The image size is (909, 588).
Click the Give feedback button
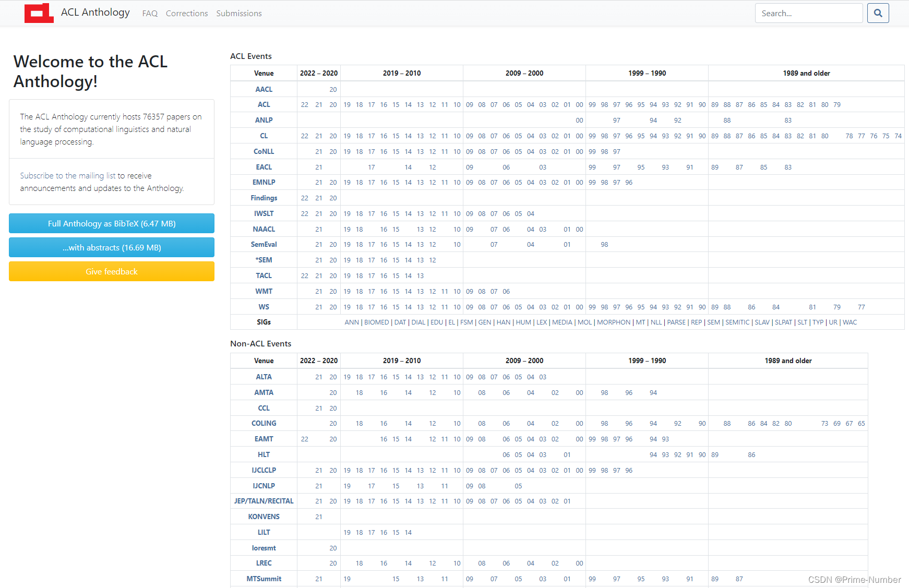point(112,271)
